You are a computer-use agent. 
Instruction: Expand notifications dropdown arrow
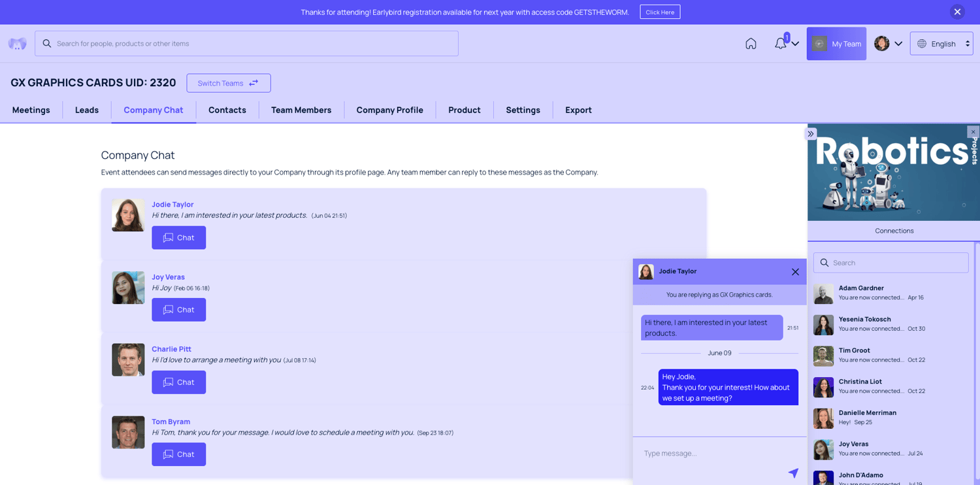coord(795,44)
